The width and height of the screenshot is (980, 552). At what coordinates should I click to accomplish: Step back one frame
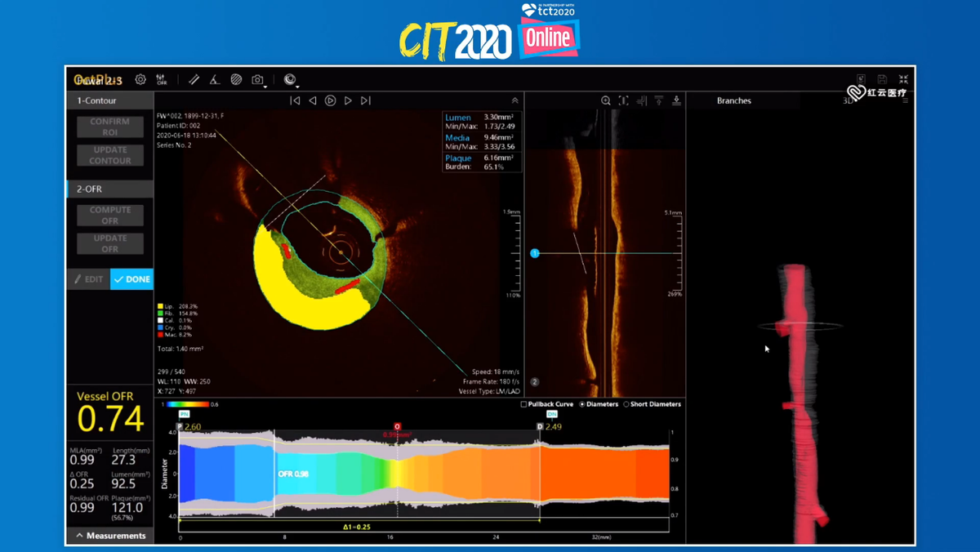313,100
